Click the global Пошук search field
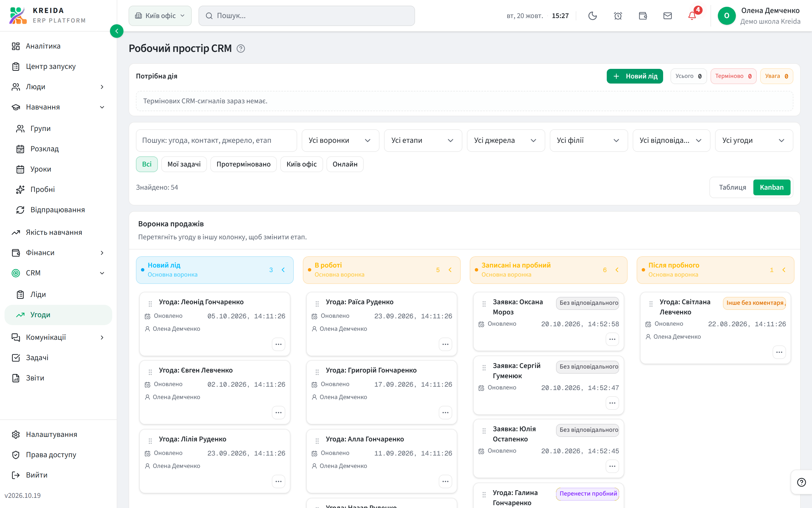This screenshot has height=508, width=812. [x=306, y=16]
